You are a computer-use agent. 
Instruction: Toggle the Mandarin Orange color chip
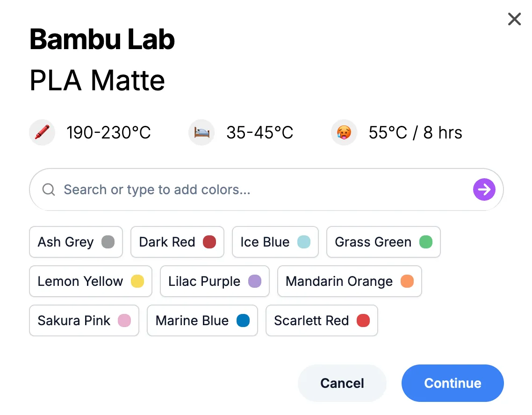pos(349,281)
